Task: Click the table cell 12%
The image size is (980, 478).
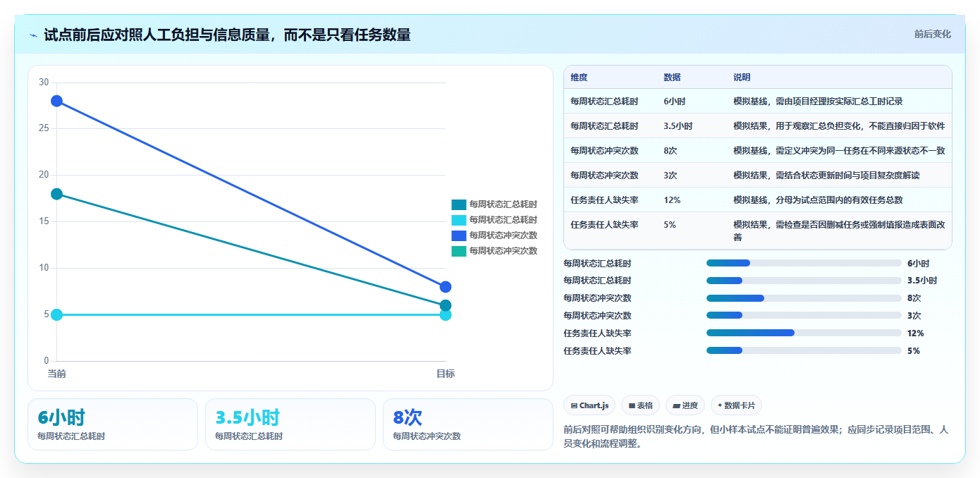Action: (x=672, y=200)
